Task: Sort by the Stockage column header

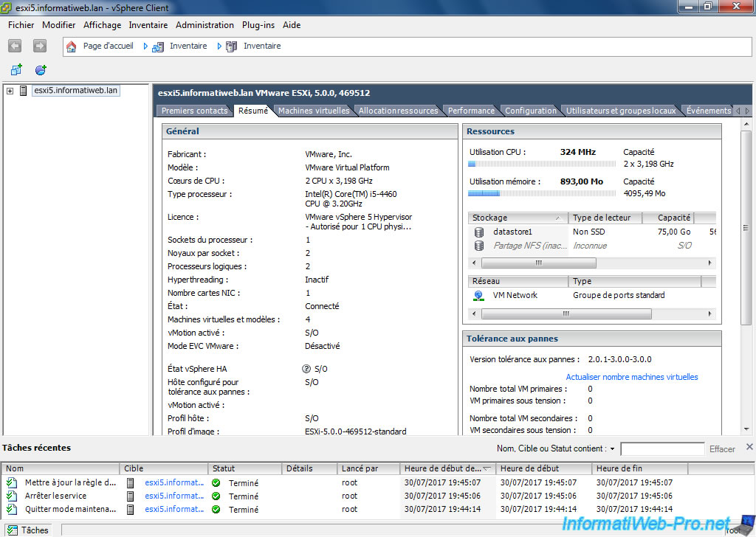Action: tap(518, 218)
